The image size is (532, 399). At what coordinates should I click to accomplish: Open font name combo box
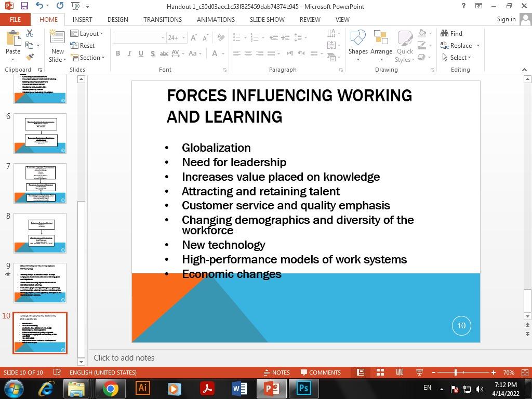click(139, 37)
